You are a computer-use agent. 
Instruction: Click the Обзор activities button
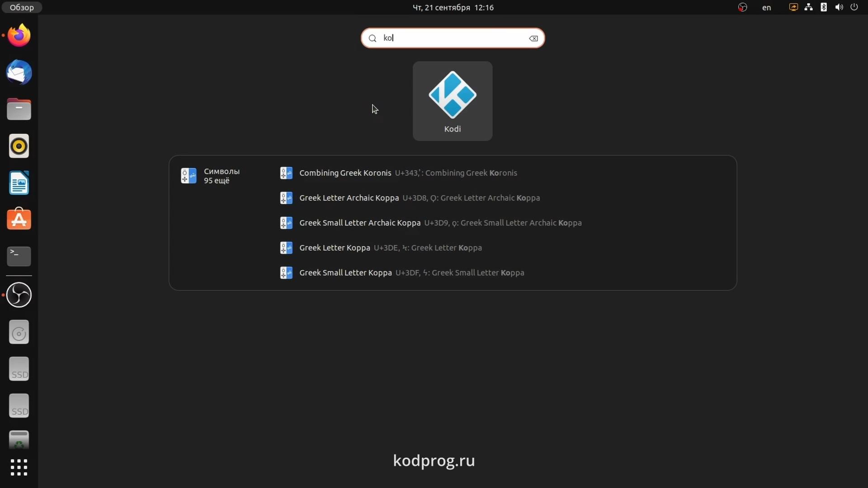[x=22, y=7]
